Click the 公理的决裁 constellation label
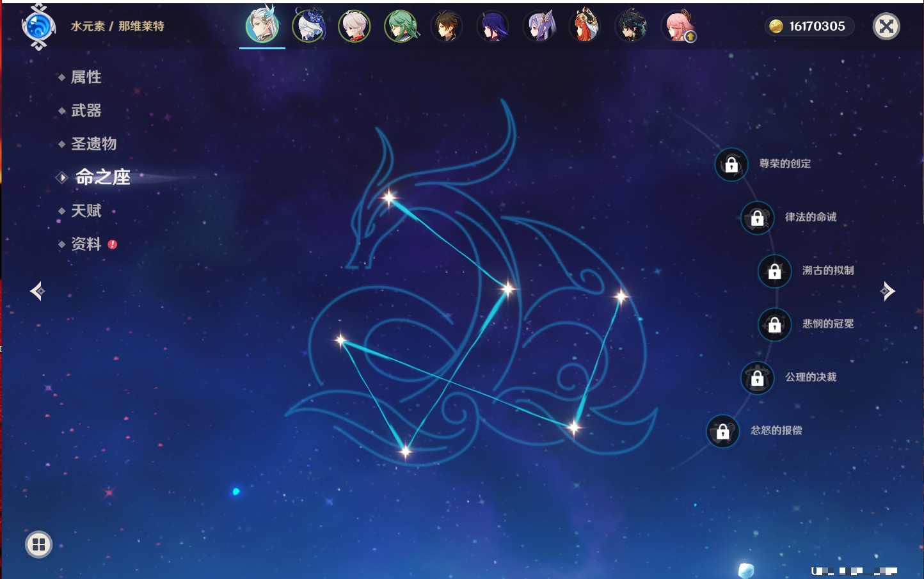924x579 pixels. coord(811,377)
